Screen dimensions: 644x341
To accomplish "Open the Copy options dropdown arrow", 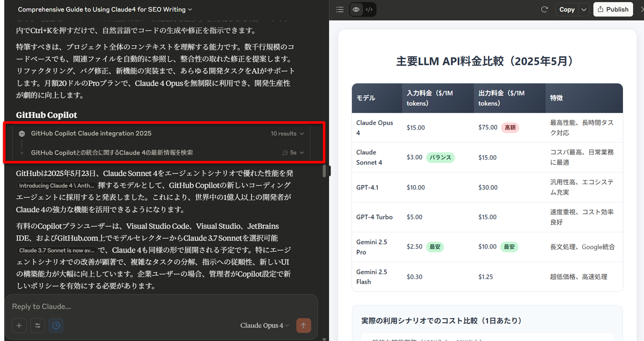I will coord(584,9).
